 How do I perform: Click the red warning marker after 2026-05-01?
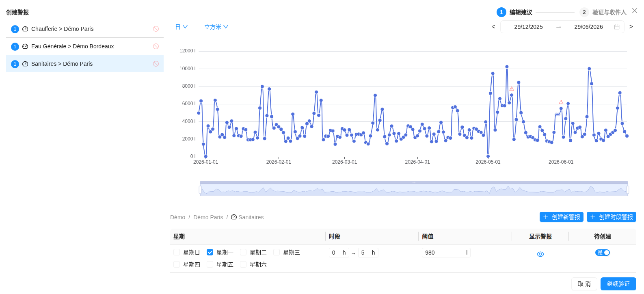click(x=512, y=89)
